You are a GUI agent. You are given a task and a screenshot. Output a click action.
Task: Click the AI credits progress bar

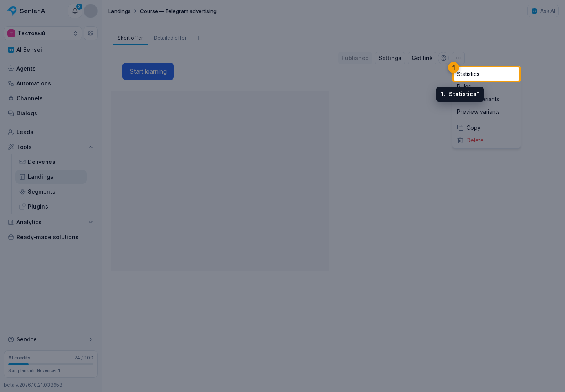click(x=51, y=364)
